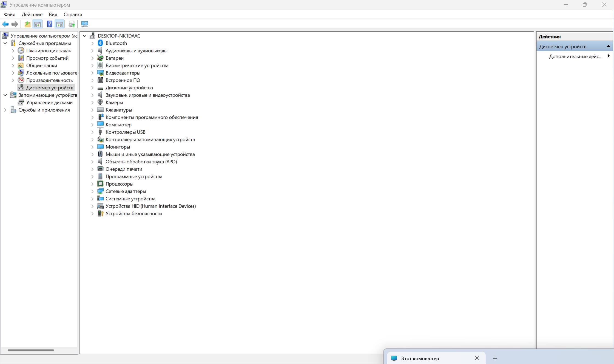Collapse the Диспетчер устройств actions section arrow
Image resolution: width=614 pixels, height=364 pixels.
[x=608, y=46]
